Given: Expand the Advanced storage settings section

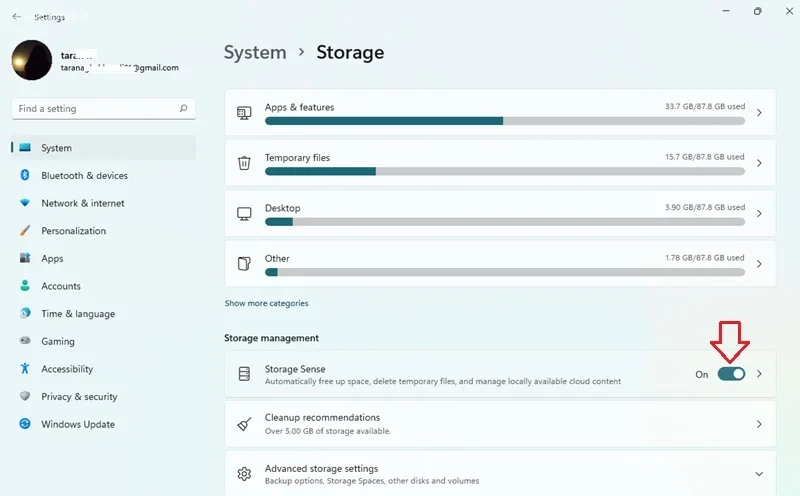Looking at the screenshot, I should 759,474.
